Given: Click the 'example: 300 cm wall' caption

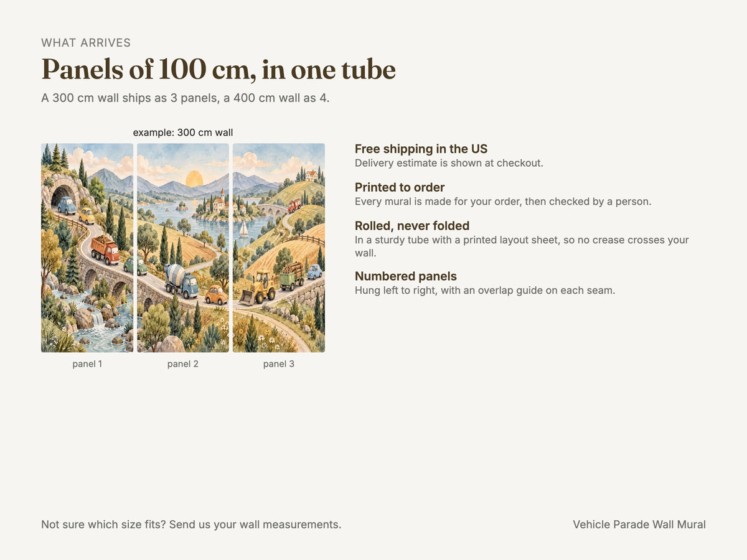Looking at the screenshot, I should pyautogui.click(x=183, y=133).
